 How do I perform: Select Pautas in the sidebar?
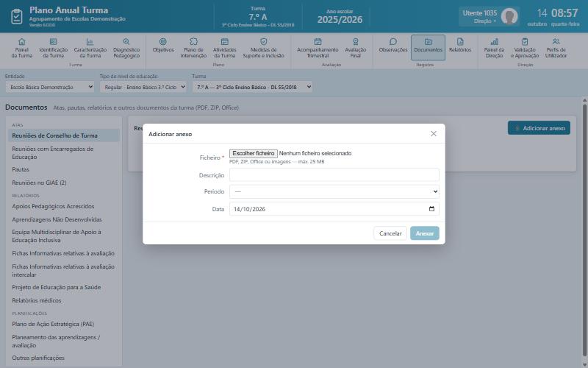point(63,169)
